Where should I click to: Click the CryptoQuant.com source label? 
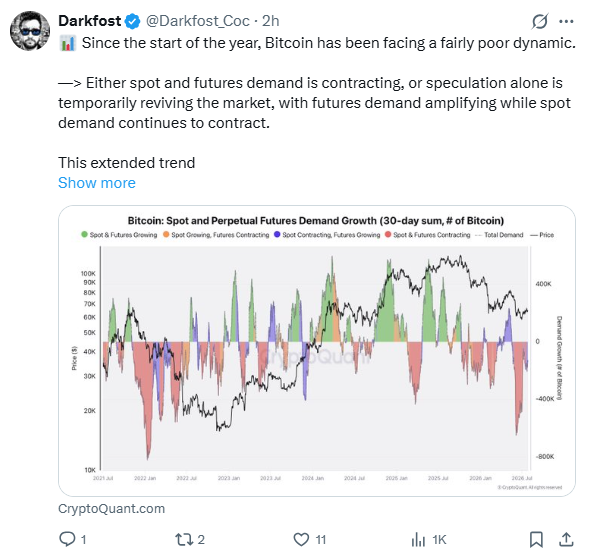point(112,508)
